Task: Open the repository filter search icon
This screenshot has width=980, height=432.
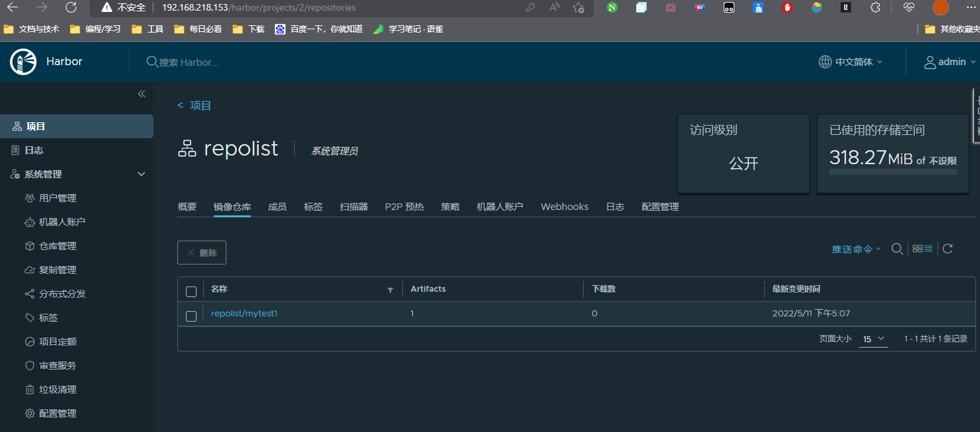Action: tap(897, 249)
